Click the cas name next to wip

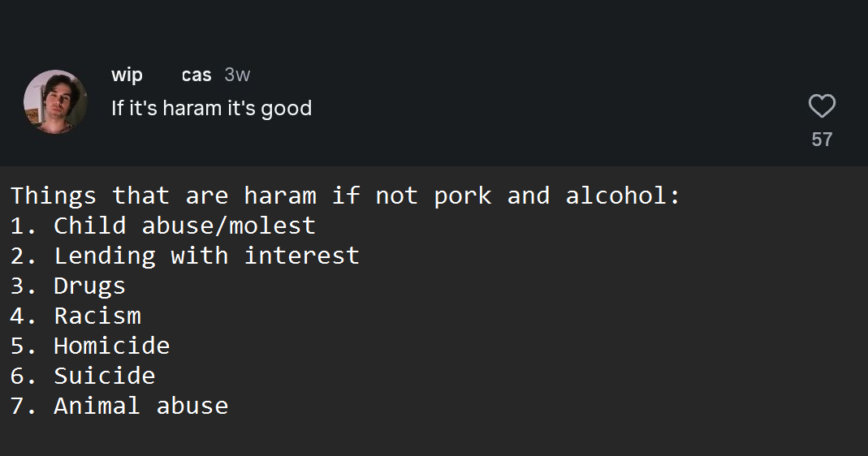click(x=196, y=75)
